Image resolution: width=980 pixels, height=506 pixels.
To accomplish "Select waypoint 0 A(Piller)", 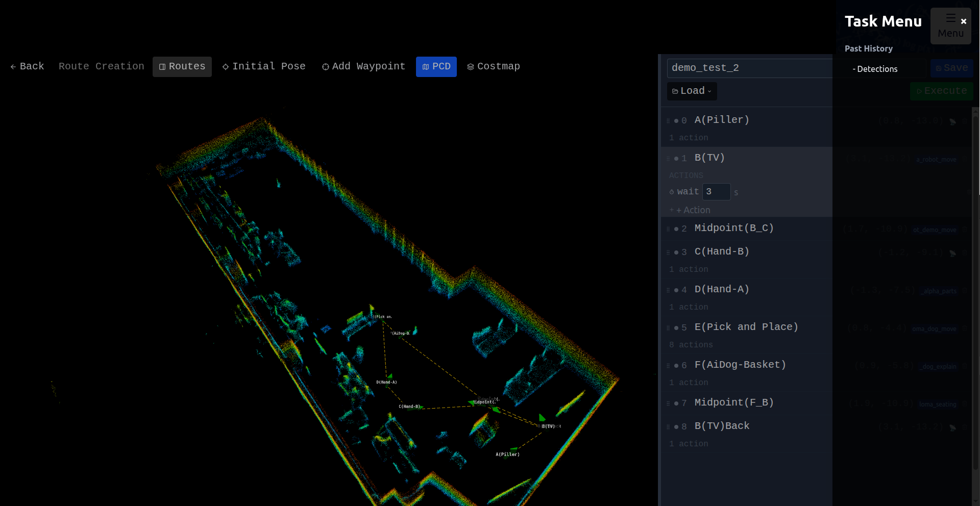I will click(722, 120).
